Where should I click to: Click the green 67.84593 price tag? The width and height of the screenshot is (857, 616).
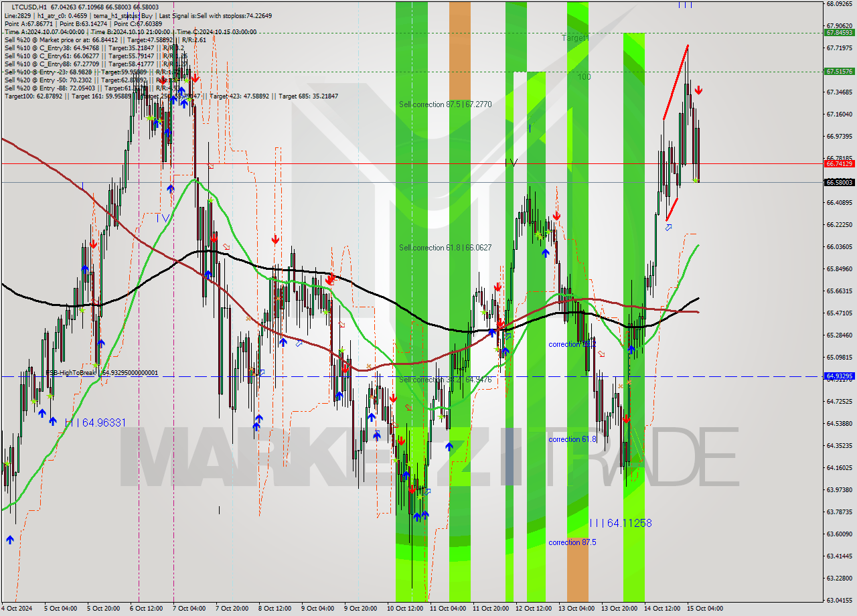tap(839, 32)
